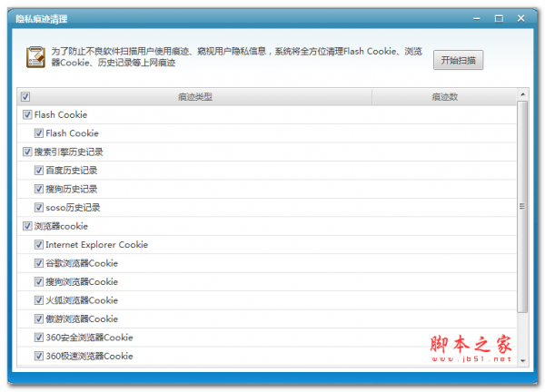Screen dimensions: 545x392
Task: Click the scrollbar down arrow
Action: 522,361
